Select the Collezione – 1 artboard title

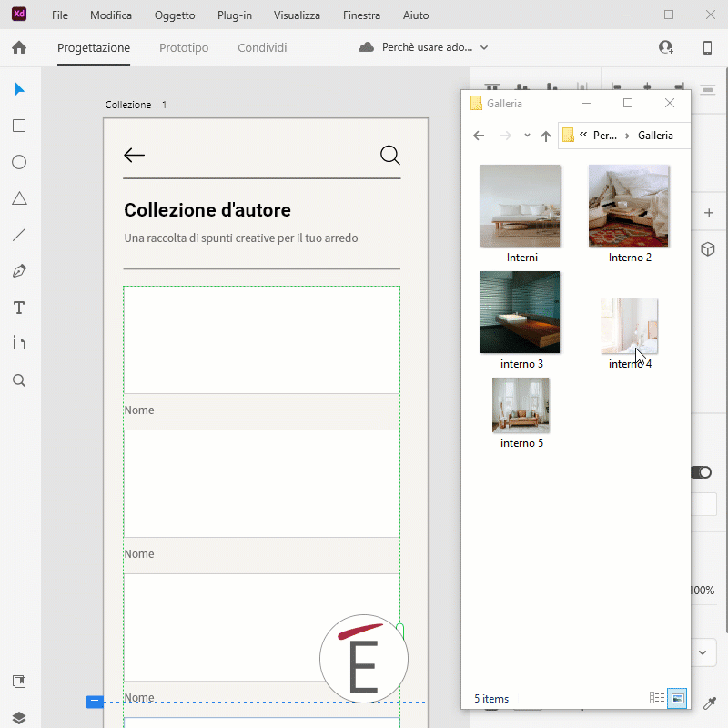[x=136, y=105]
